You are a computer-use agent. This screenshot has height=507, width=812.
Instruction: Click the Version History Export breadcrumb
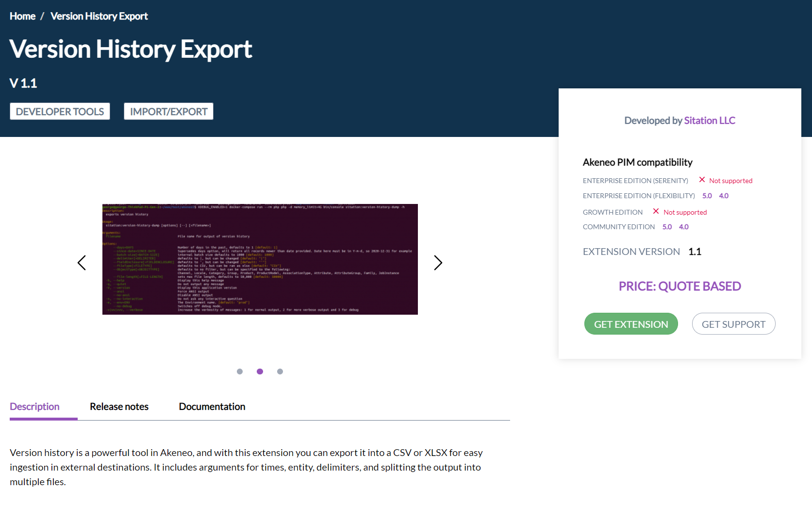pos(99,16)
